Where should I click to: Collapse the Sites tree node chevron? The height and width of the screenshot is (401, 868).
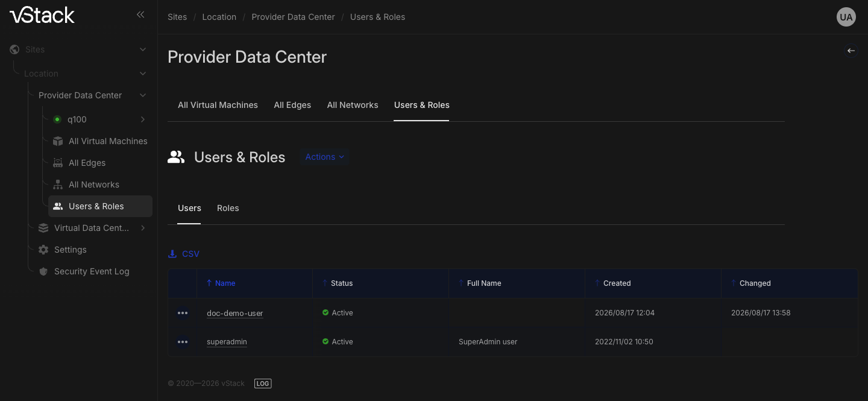pyautogui.click(x=143, y=49)
